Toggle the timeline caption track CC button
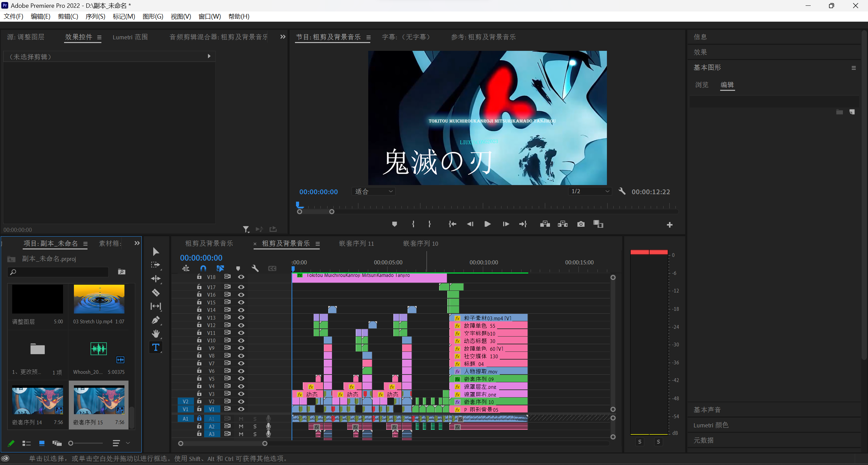The width and height of the screenshot is (868, 465). (x=272, y=268)
